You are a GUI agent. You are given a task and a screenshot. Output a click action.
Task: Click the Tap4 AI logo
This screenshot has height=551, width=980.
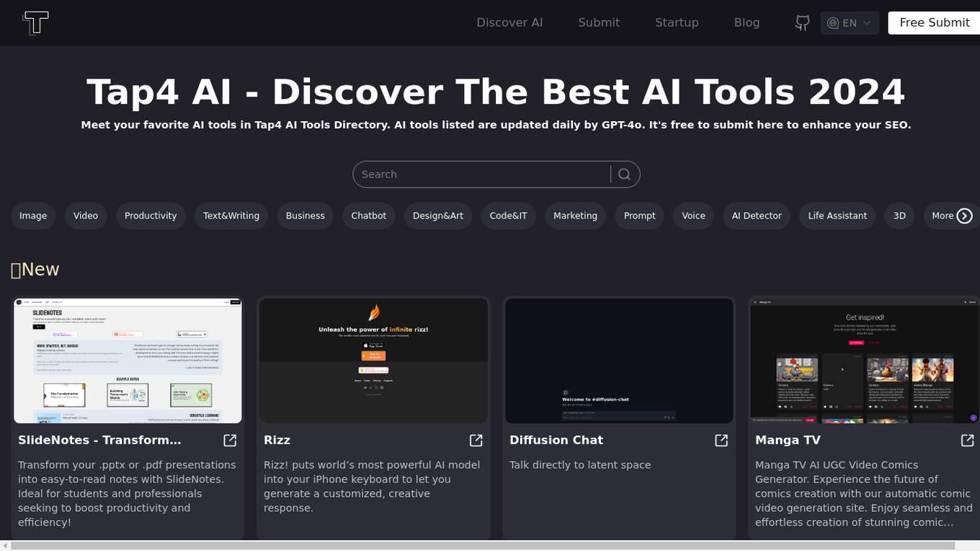pos(35,22)
